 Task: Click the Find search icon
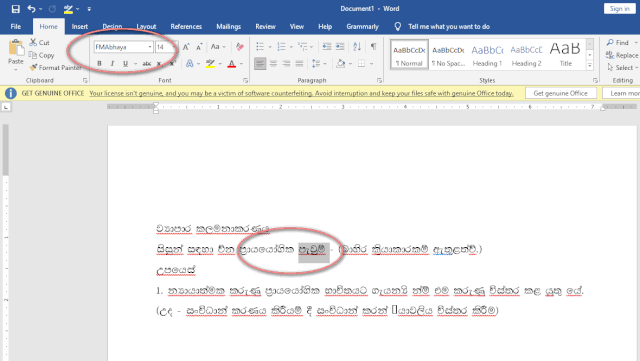click(610, 42)
